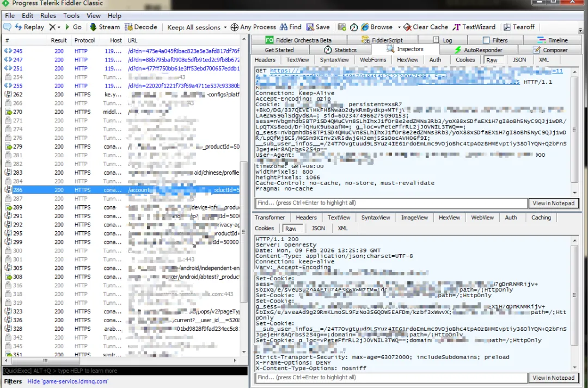Click Clear Cache toolbar button
This screenshot has width=588, height=388.
pos(426,27)
